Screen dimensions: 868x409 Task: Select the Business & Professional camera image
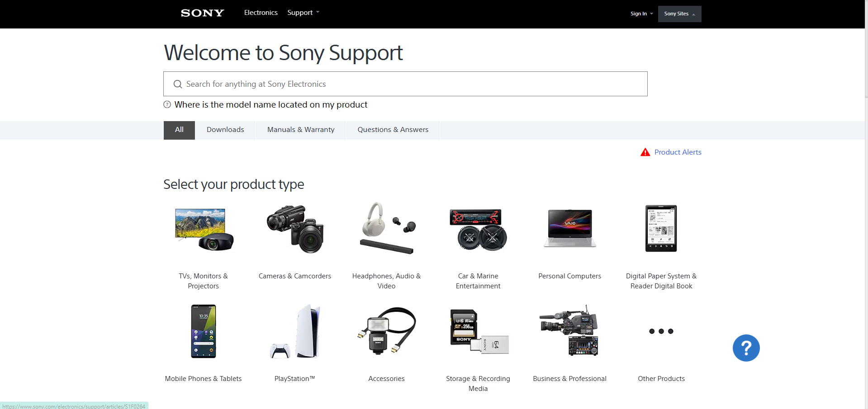(569, 330)
